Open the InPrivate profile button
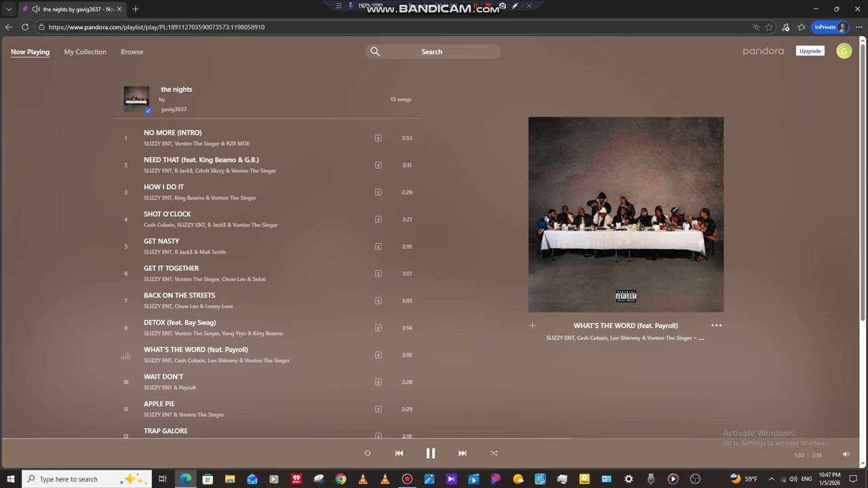This screenshot has height=488, width=868. coord(831,27)
